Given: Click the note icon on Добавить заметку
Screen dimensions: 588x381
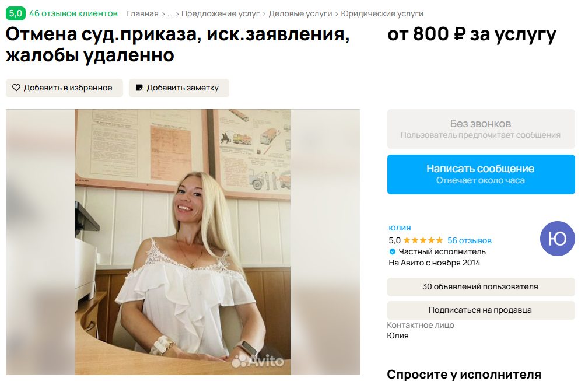Looking at the screenshot, I should [x=139, y=88].
